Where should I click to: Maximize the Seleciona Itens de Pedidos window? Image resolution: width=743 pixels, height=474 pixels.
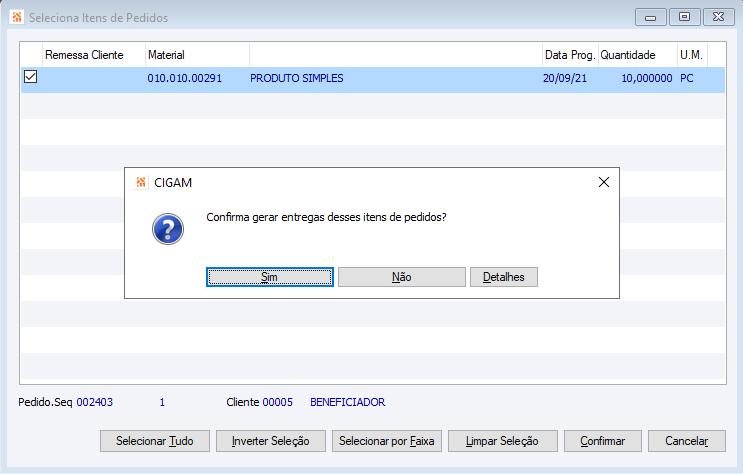click(684, 17)
